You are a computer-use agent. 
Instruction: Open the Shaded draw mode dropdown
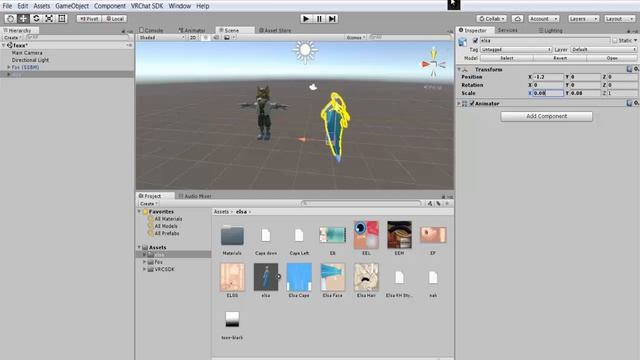(162, 37)
